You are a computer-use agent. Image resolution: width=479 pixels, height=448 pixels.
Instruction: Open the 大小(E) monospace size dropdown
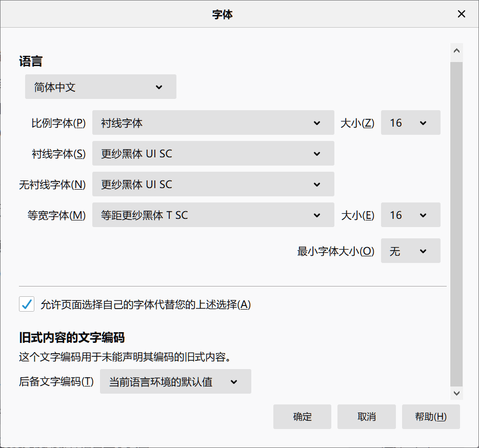pyautogui.click(x=410, y=215)
